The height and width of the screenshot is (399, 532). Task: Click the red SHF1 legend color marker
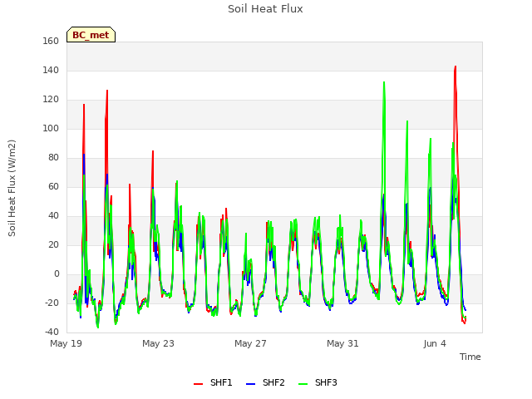[x=198, y=384]
